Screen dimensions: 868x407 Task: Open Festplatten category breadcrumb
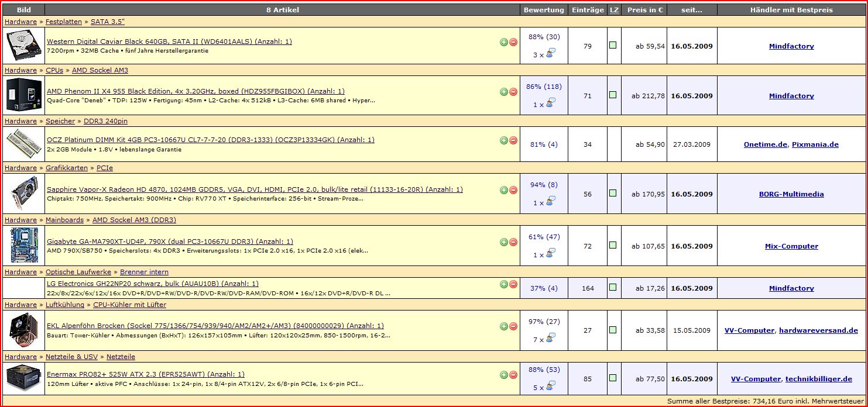pyautogui.click(x=64, y=22)
